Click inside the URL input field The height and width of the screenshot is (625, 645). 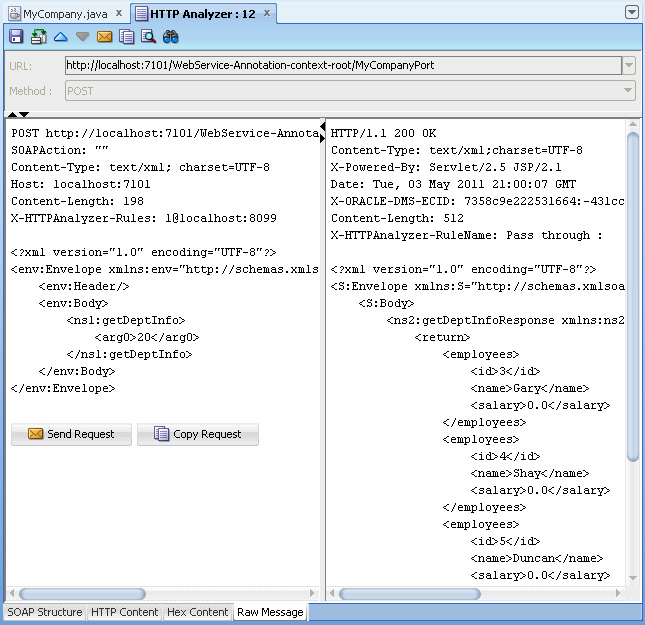click(x=343, y=65)
